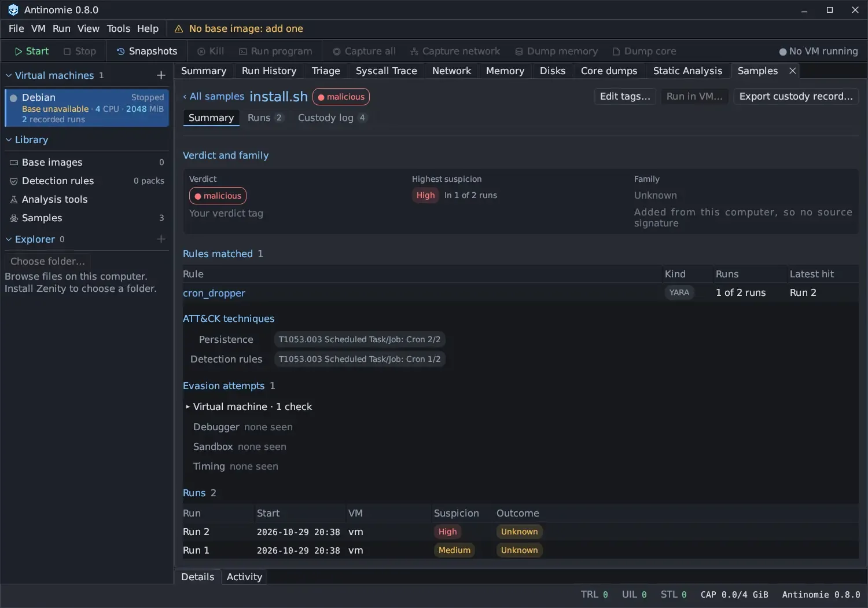Viewport: 868px width, 608px height.
Task: Open the Tools menu
Action: point(119,29)
